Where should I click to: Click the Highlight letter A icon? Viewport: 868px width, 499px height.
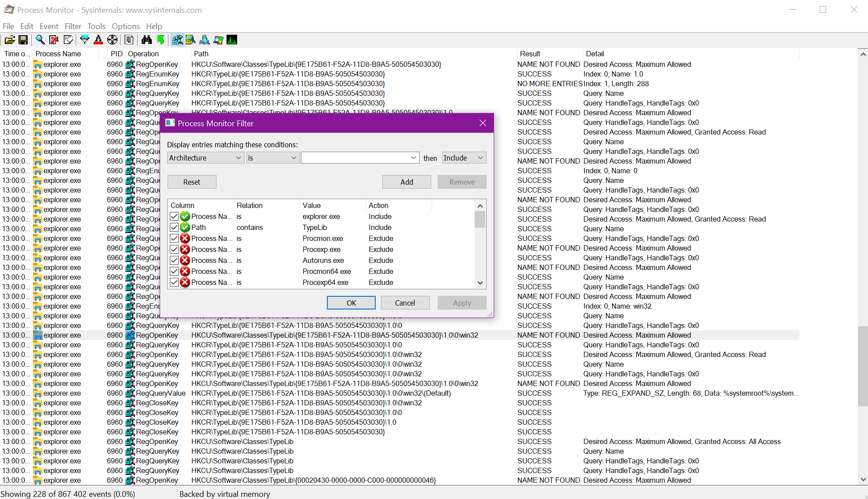point(98,40)
